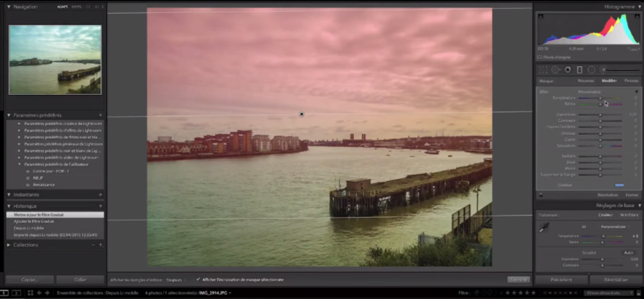Click the Copier... button

tap(28, 280)
